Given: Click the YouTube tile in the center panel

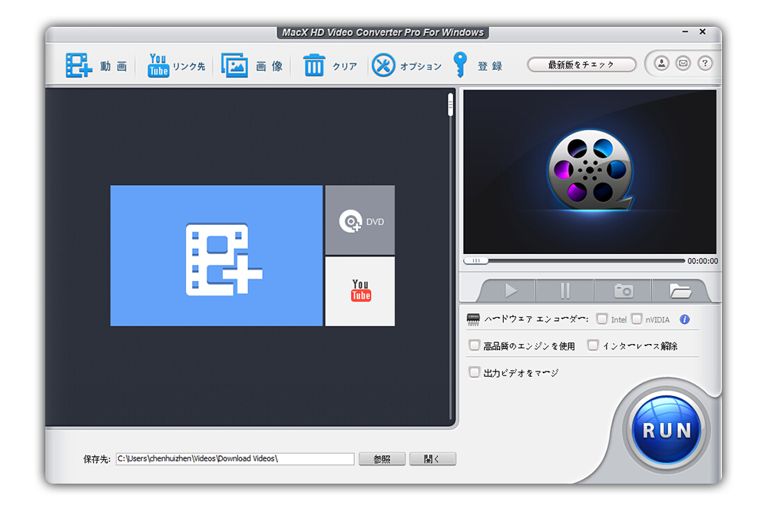Looking at the screenshot, I should coord(360,291).
